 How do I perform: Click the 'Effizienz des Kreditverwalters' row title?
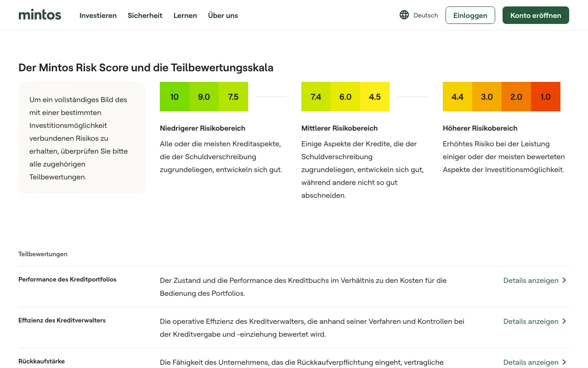coord(62,320)
